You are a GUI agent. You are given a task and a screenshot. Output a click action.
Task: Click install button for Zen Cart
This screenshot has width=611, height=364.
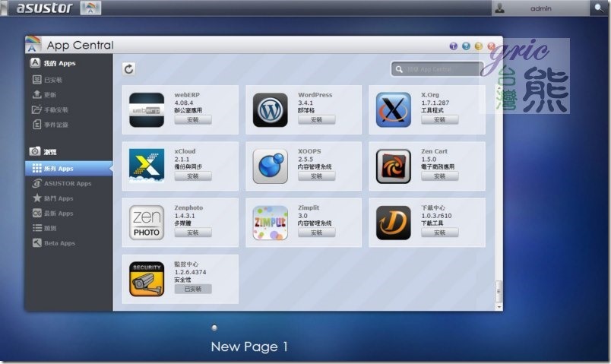click(439, 176)
